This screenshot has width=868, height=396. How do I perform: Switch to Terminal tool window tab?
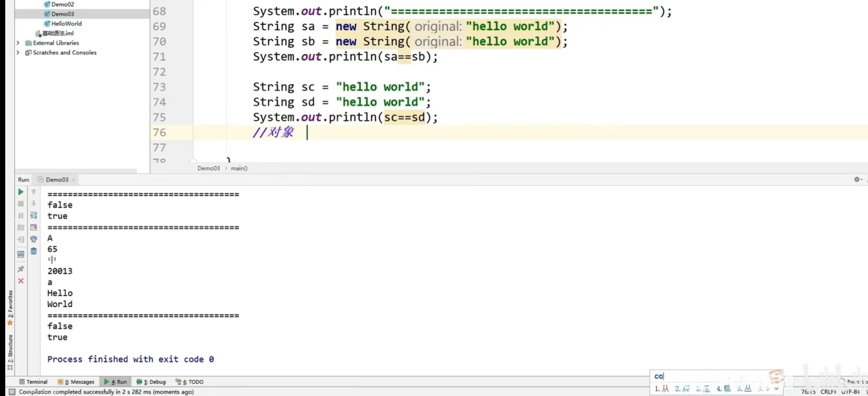[x=33, y=382]
